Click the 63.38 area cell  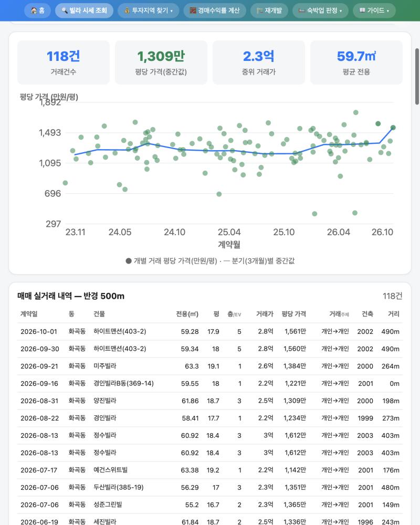tap(190, 470)
